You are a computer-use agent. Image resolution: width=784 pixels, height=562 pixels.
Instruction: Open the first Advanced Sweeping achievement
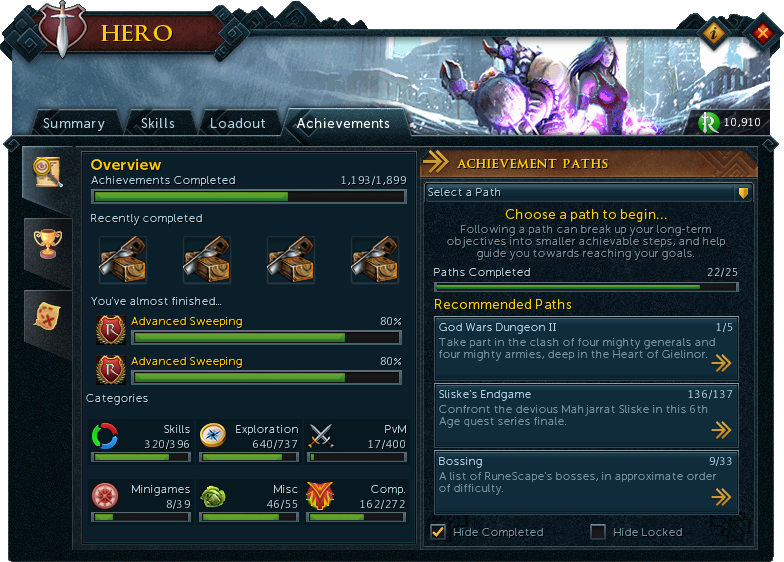click(x=186, y=321)
